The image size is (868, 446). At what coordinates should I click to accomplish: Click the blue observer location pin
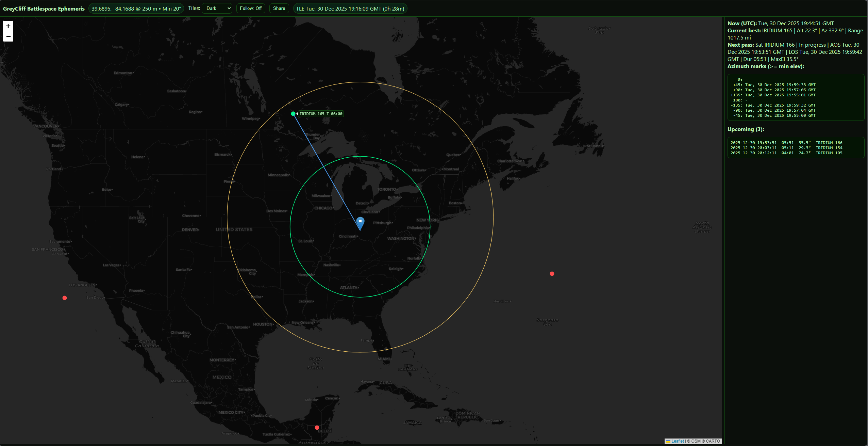click(360, 221)
